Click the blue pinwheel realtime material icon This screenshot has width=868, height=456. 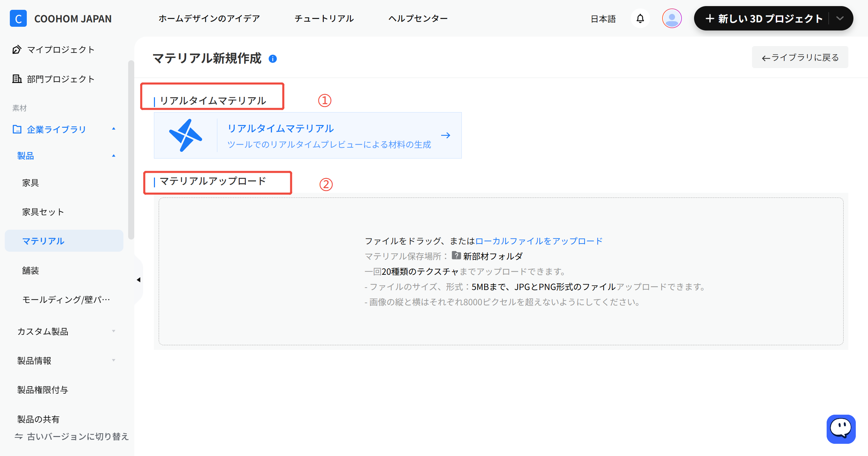185,135
